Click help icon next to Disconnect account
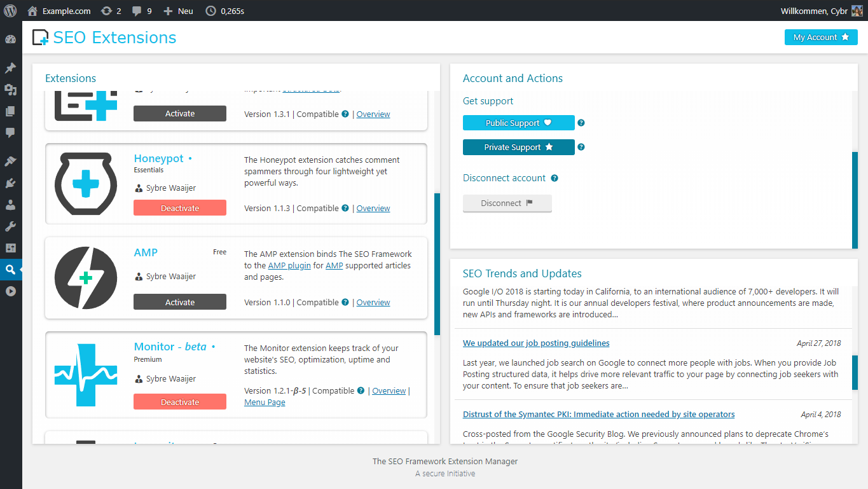 pos(555,178)
